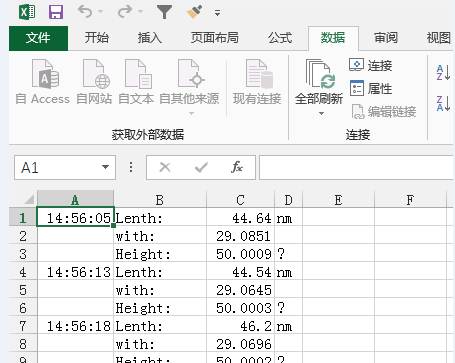Redo the last undone action
The height and width of the screenshot is (363, 455).
point(125,12)
